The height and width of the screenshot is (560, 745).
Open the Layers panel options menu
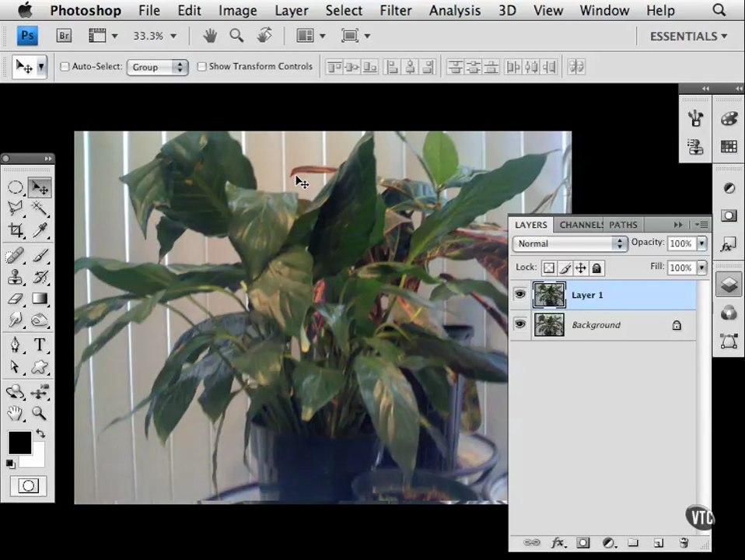click(x=701, y=224)
